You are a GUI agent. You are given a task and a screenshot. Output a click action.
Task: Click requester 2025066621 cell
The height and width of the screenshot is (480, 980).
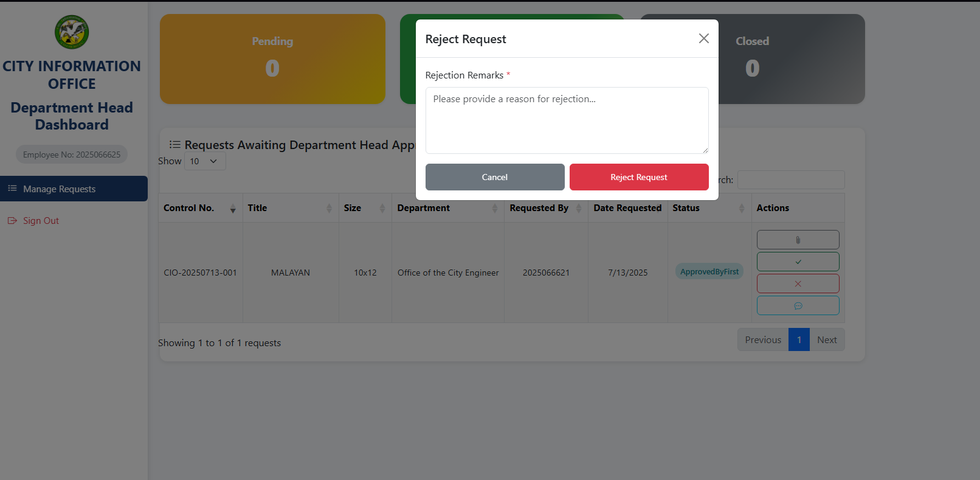(546, 273)
